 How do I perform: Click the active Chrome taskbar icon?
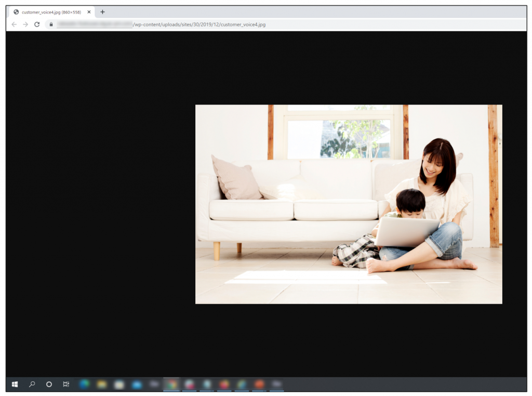click(x=171, y=385)
